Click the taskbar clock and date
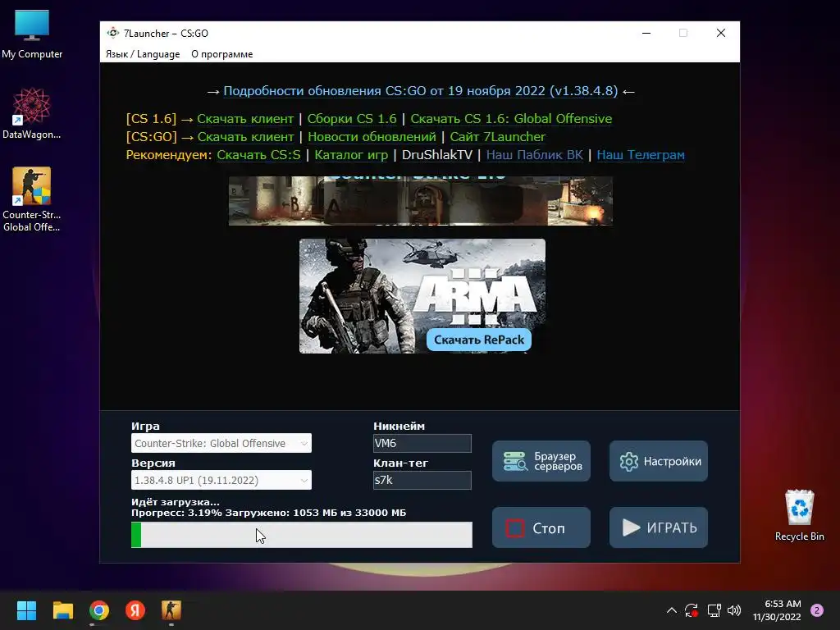The width and height of the screenshot is (840, 630). [x=778, y=610]
